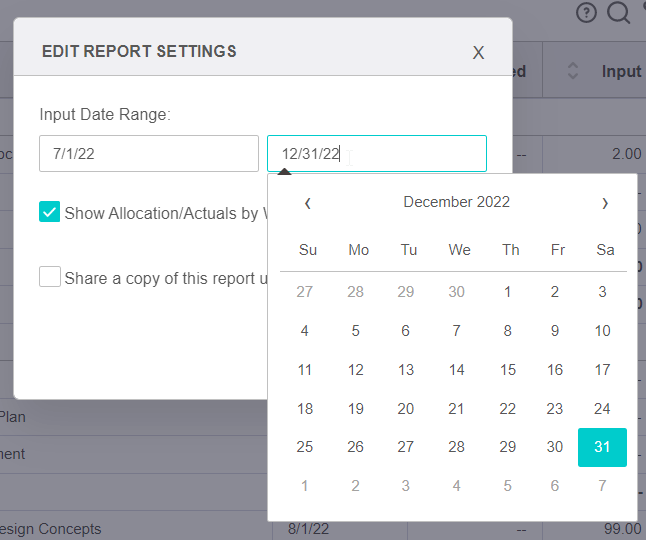Image resolution: width=646 pixels, height=540 pixels.
Task: Select December 31 in calendar
Action: point(602,447)
